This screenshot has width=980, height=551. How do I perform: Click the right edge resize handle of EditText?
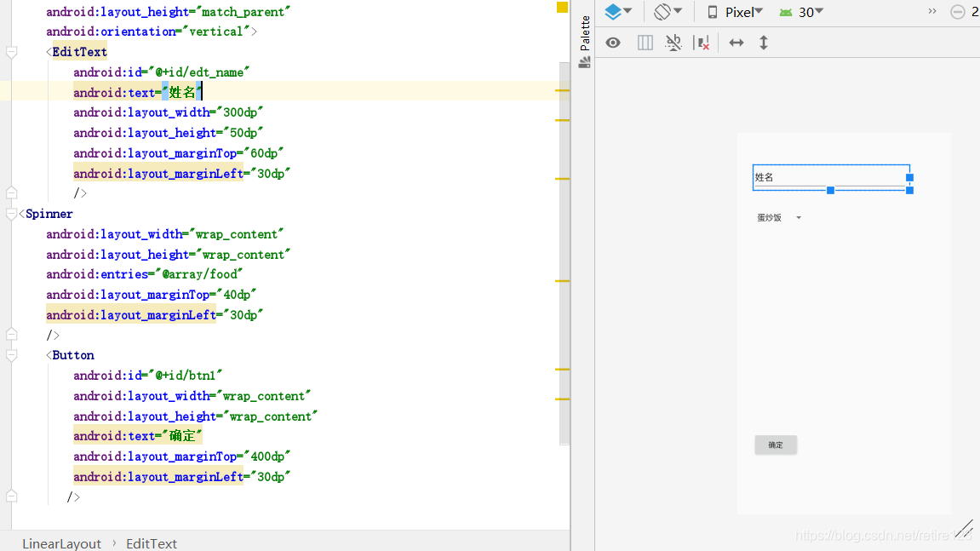click(x=909, y=178)
